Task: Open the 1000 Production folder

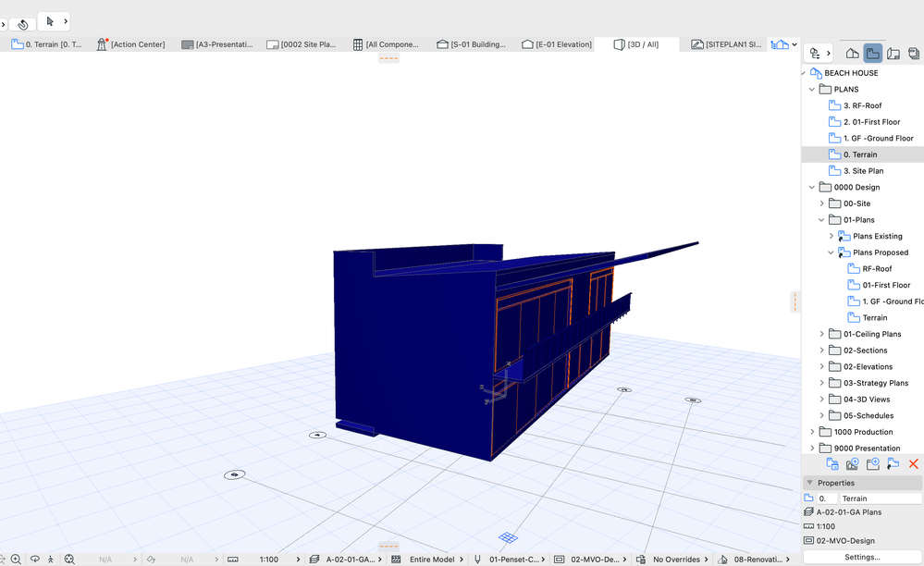Action: tap(812, 431)
